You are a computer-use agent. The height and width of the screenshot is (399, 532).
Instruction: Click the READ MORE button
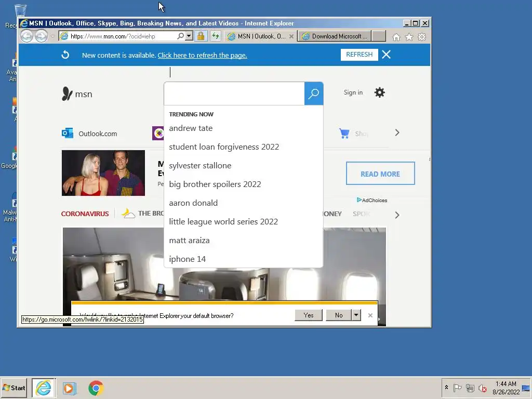(x=380, y=174)
